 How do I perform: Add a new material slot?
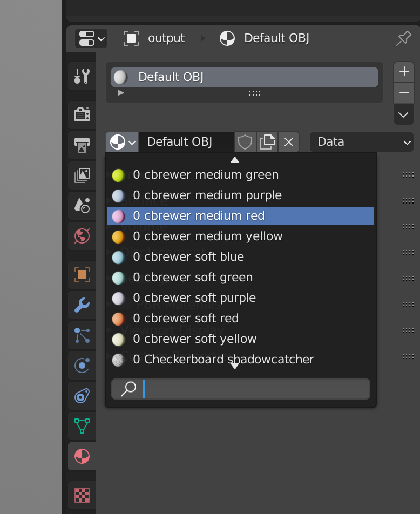404,71
